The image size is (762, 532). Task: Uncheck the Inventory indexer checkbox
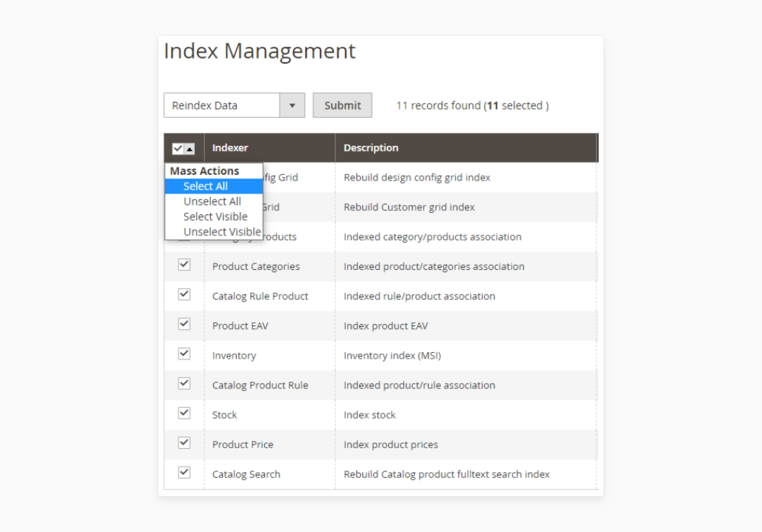tap(184, 354)
